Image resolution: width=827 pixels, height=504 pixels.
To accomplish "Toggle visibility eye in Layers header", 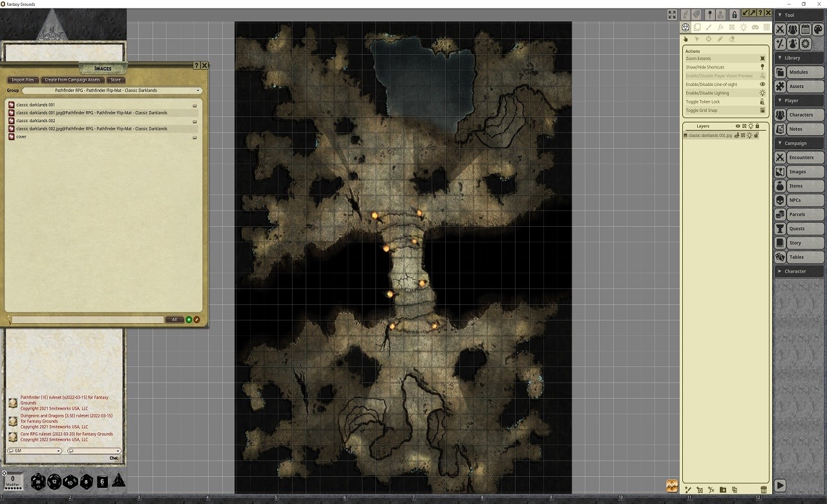I will point(738,126).
